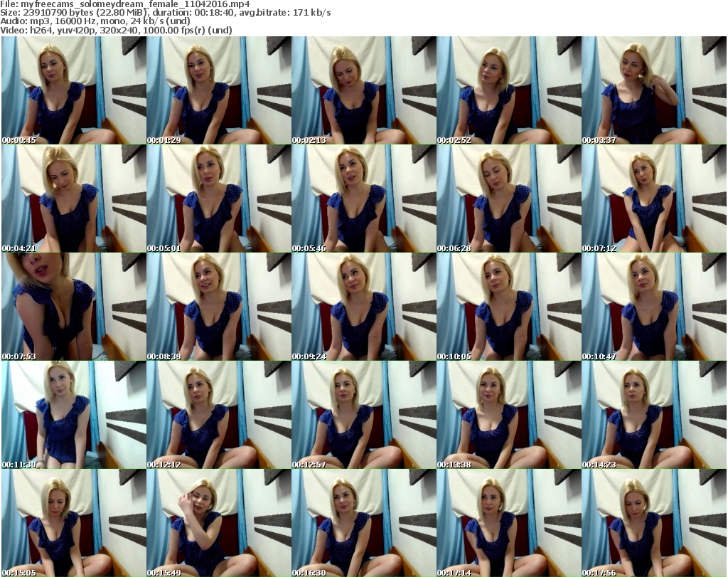The height and width of the screenshot is (577, 728).
Task: Choose the thumbnail stamped 00:08:39
Action: tap(219, 307)
